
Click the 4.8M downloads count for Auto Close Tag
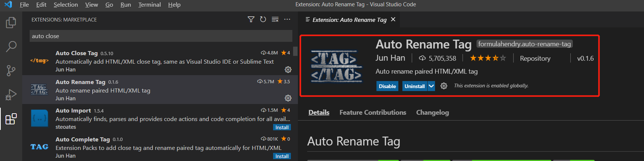pyautogui.click(x=269, y=53)
